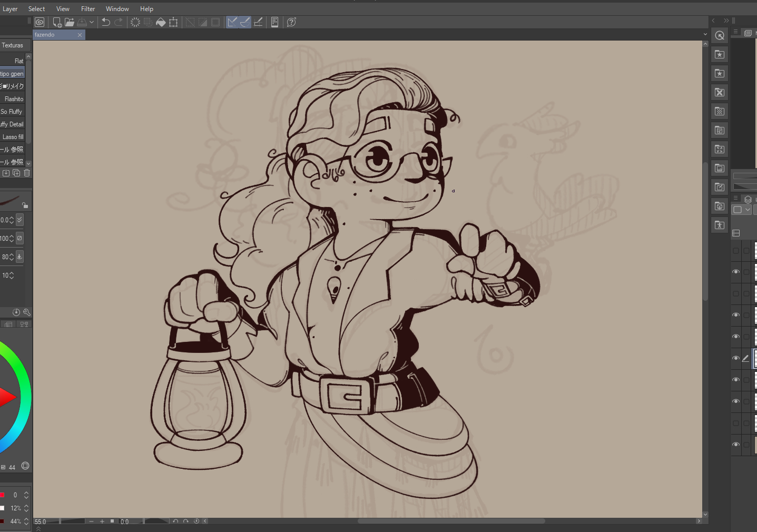Open the layer color dropdown in Layer panel

pyautogui.click(x=748, y=210)
